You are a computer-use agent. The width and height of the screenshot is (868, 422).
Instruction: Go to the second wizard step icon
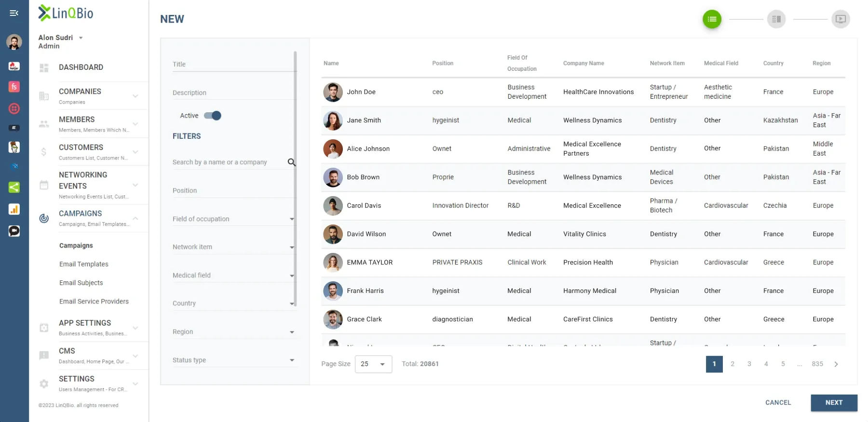pos(776,19)
